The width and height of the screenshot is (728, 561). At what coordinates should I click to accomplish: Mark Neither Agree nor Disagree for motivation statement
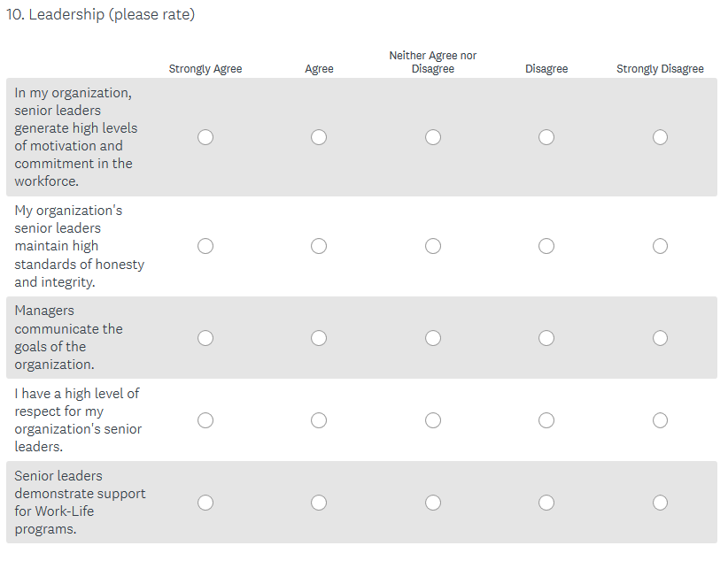433,137
